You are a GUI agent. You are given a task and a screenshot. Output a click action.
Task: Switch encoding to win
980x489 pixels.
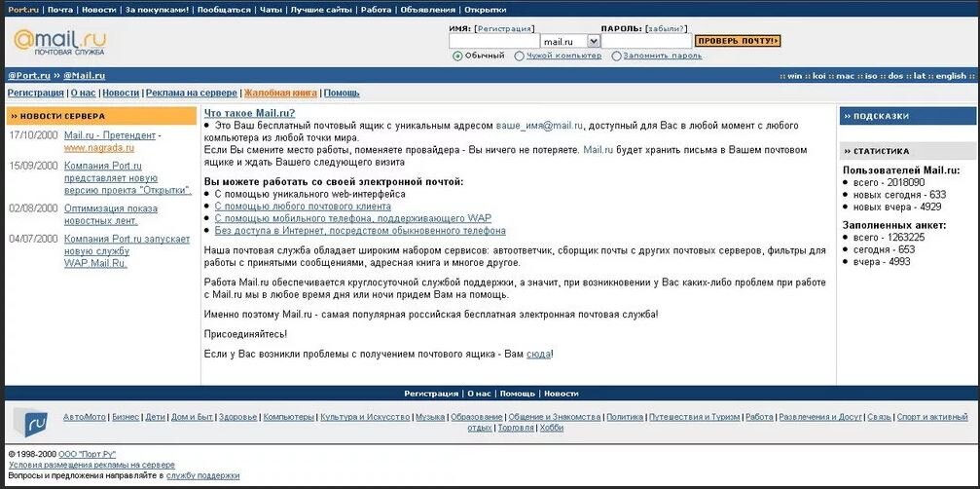[x=794, y=76]
